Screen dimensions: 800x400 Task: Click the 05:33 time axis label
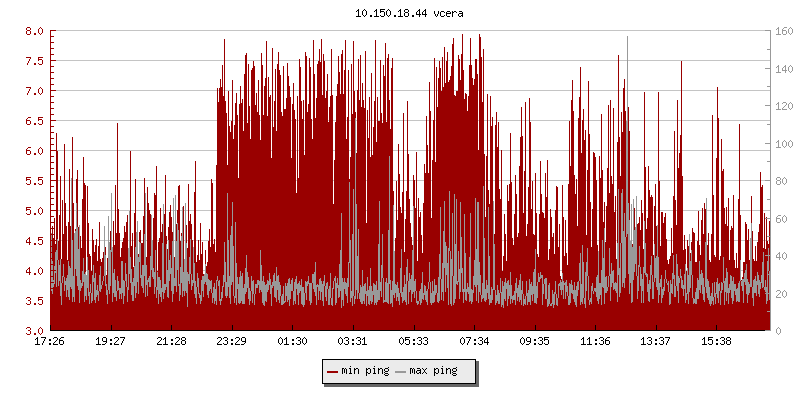(x=413, y=341)
